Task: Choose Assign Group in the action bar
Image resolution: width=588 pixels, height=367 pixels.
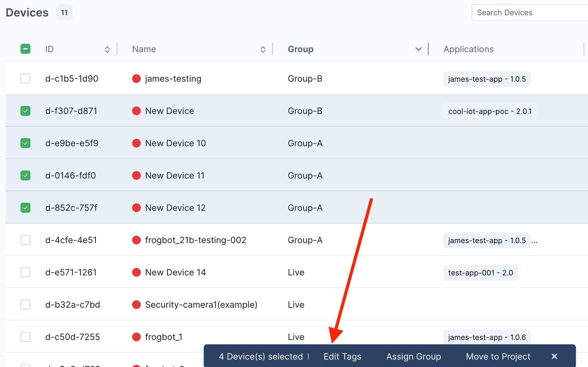Action: pyautogui.click(x=413, y=356)
